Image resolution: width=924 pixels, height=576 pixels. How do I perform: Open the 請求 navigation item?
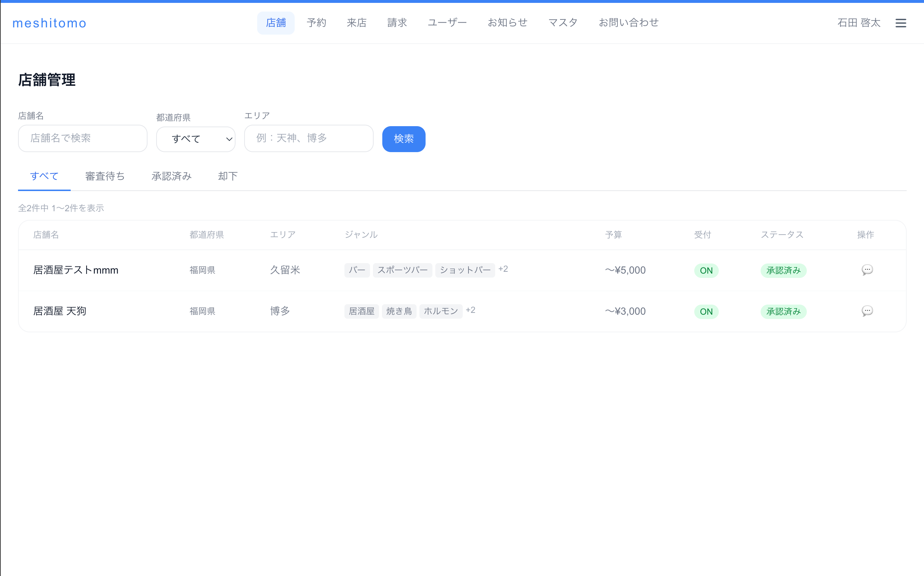click(397, 23)
